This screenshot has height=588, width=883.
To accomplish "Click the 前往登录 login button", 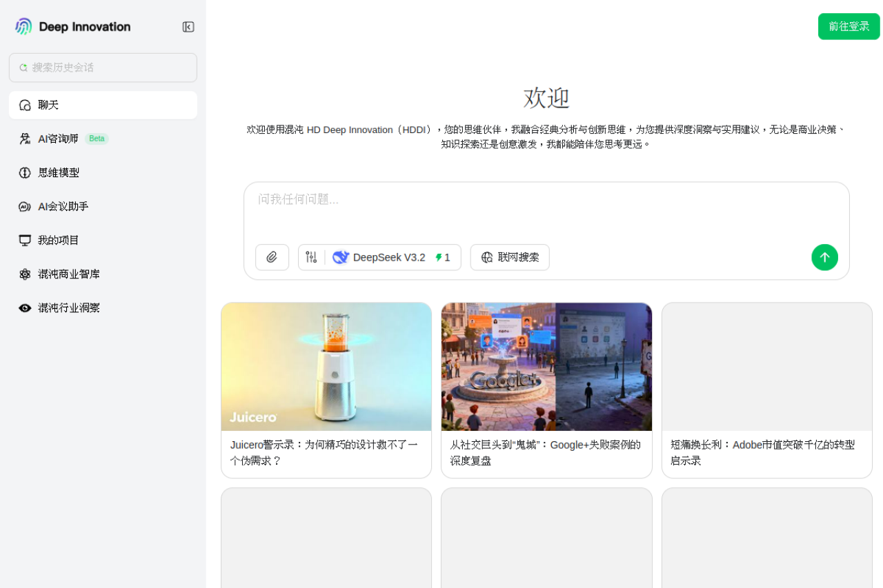I will (x=849, y=26).
